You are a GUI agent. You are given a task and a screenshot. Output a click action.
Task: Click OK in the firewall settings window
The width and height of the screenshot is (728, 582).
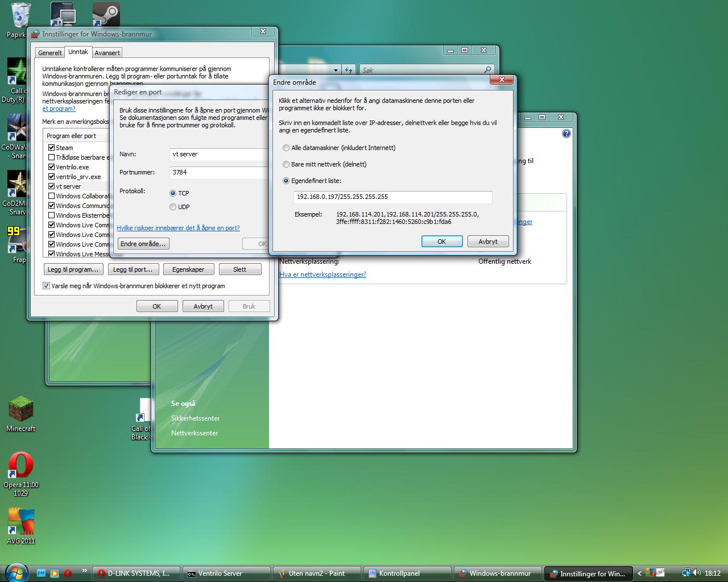click(157, 306)
